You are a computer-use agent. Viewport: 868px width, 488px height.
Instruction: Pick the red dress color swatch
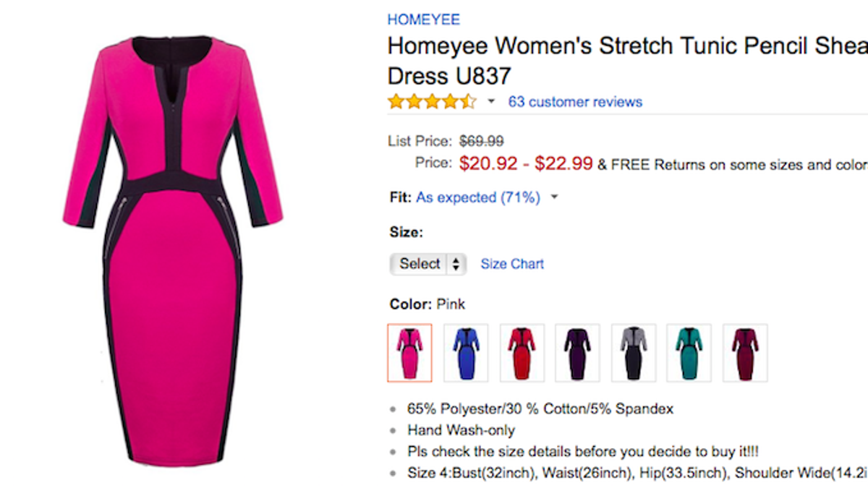coord(522,353)
